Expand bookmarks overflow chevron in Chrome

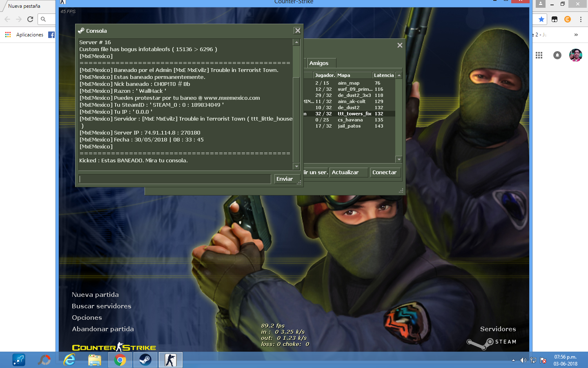[x=576, y=35]
